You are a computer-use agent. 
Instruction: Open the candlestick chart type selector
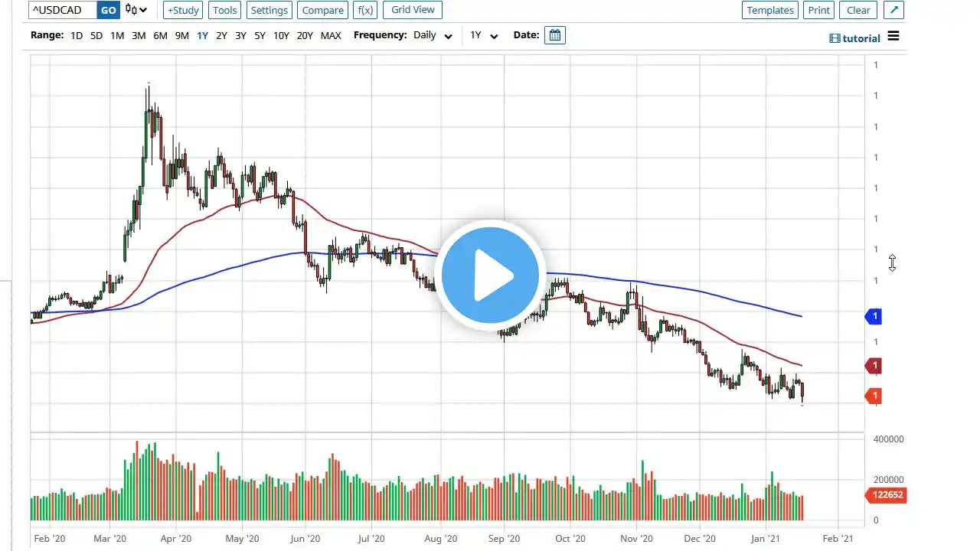(136, 10)
